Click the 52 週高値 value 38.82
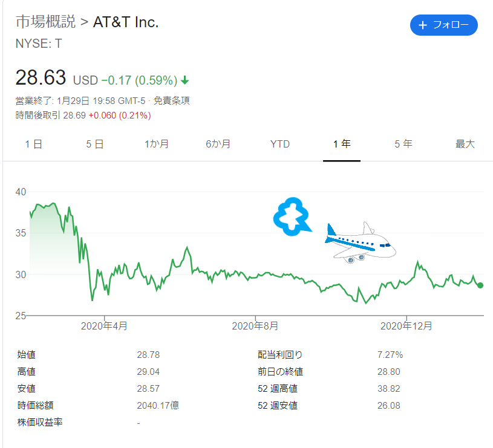Image resolution: width=493 pixels, height=448 pixels. click(388, 389)
